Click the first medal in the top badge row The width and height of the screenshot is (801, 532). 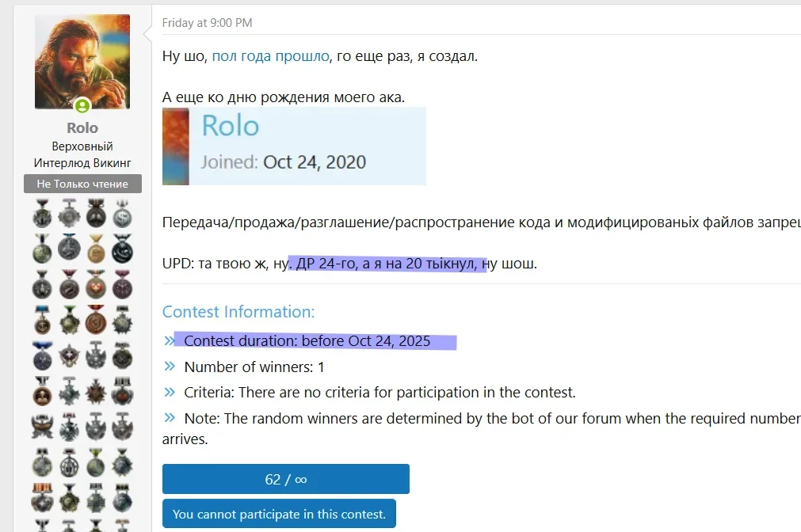pyautogui.click(x=43, y=214)
